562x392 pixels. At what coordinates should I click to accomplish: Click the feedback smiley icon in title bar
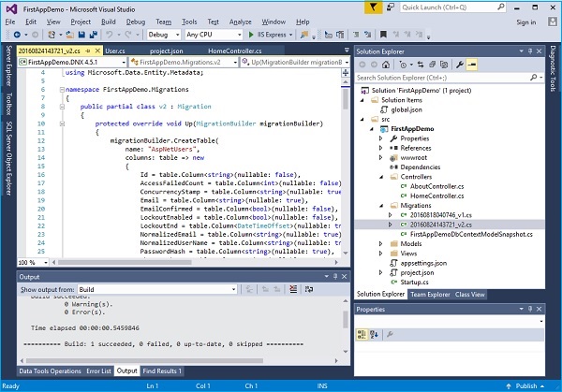391,7
